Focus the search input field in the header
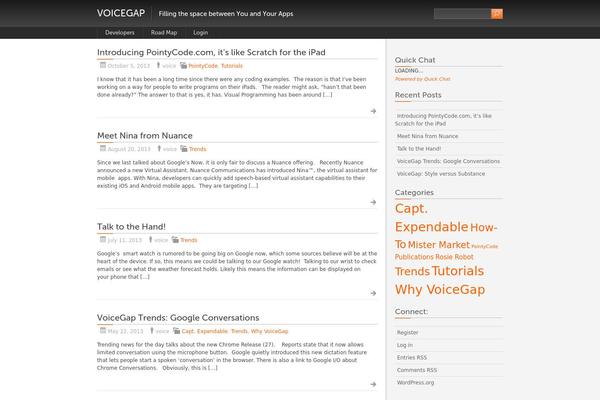 [462, 14]
